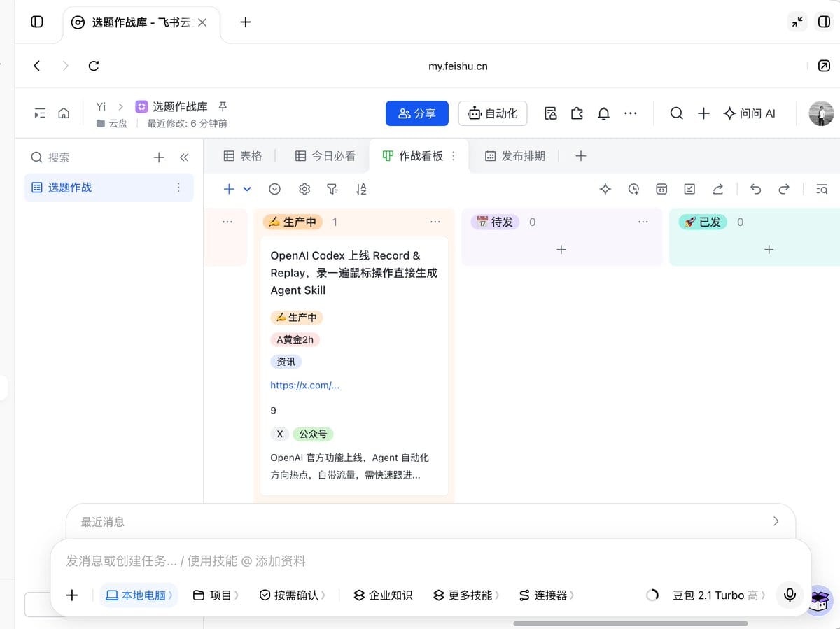Pin the 选题作战库 document
This screenshot has height=629, width=840.
223,106
